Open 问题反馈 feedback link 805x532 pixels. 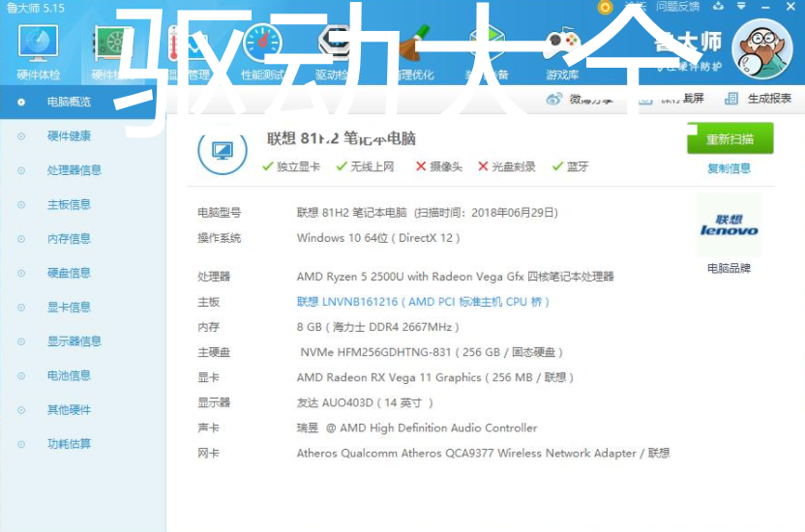tap(677, 7)
